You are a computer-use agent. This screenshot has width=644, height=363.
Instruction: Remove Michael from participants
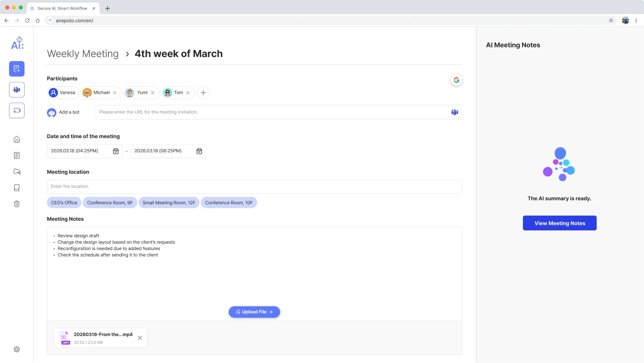[115, 93]
